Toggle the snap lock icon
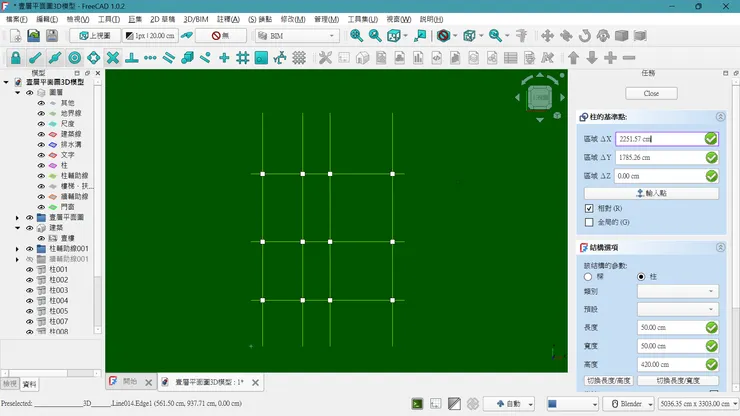Screen dimensions: 740x416 [x=15, y=58]
